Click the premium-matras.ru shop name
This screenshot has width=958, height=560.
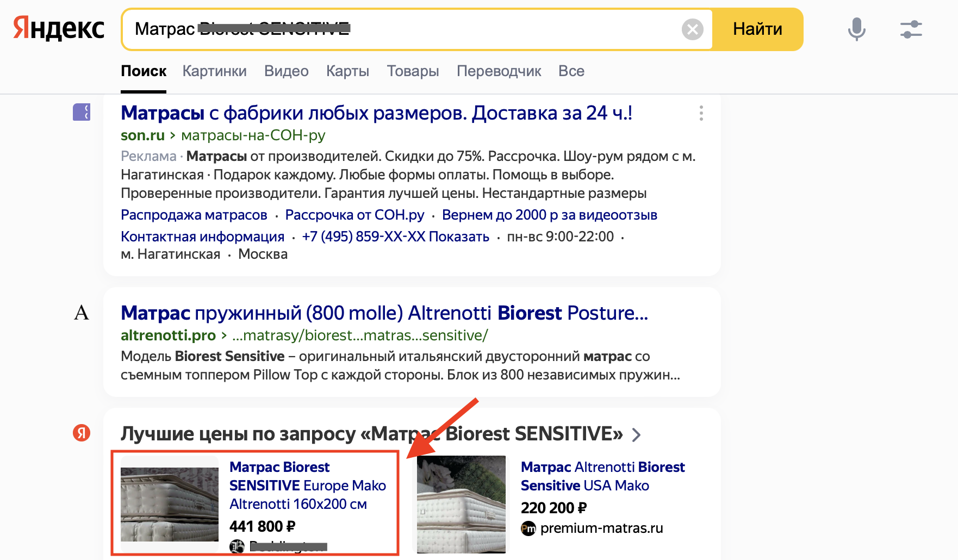601,528
